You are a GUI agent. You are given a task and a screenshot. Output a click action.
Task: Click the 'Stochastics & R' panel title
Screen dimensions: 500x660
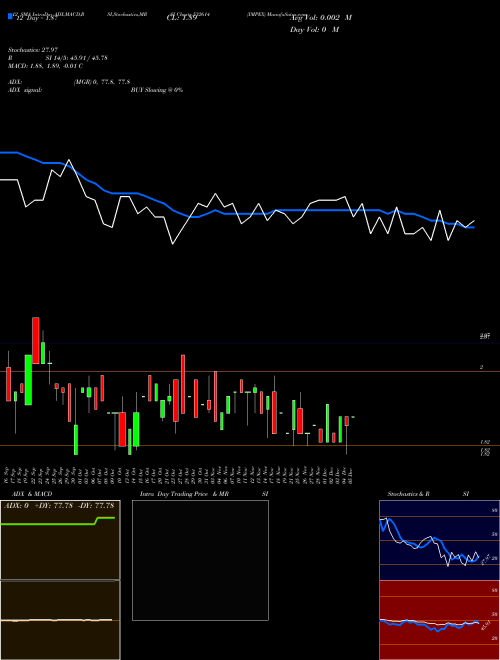[409, 494]
